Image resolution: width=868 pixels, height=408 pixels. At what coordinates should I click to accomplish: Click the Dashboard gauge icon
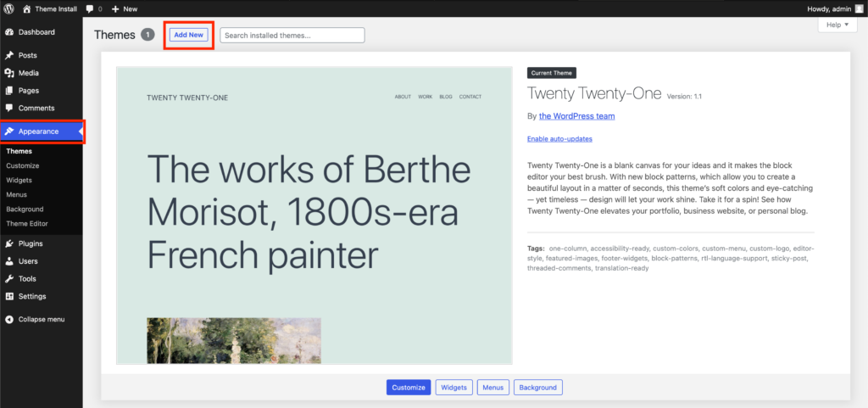click(9, 32)
